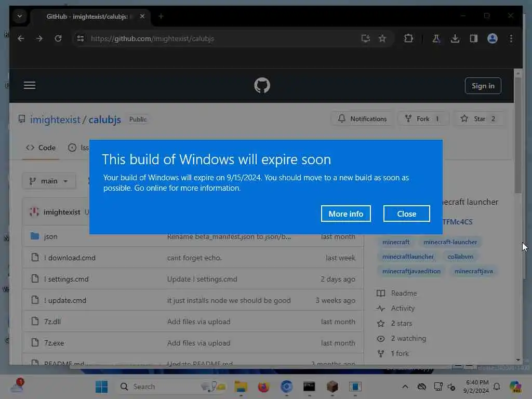Screen dimensions: 532x399
Task: Open the Chrome three-dot menu
Action: tap(511, 38)
